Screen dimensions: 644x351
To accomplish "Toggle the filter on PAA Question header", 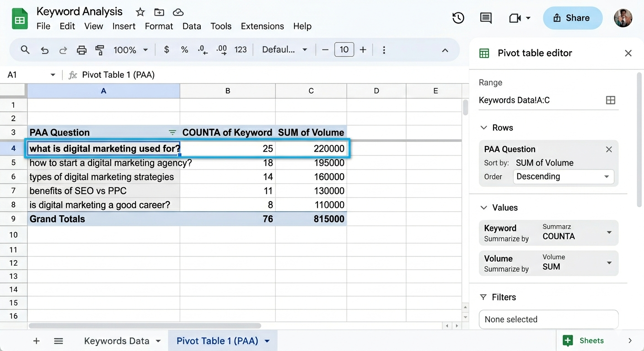I will (172, 132).
